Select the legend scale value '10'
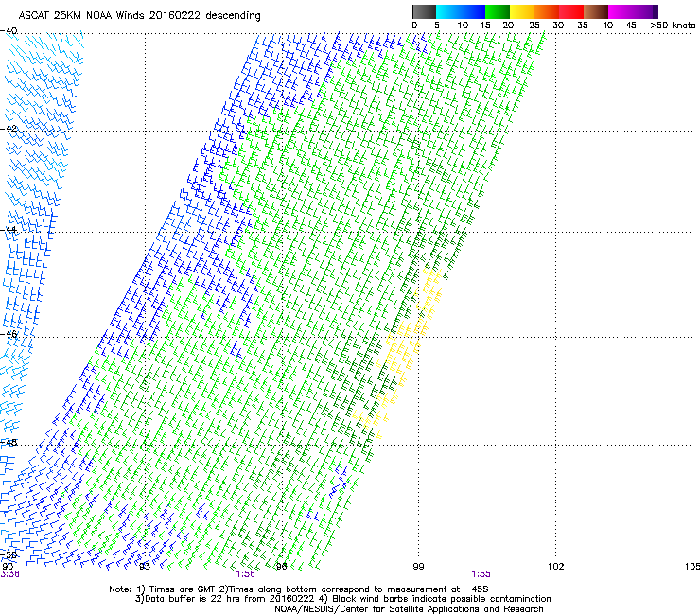 click(463, 26)
